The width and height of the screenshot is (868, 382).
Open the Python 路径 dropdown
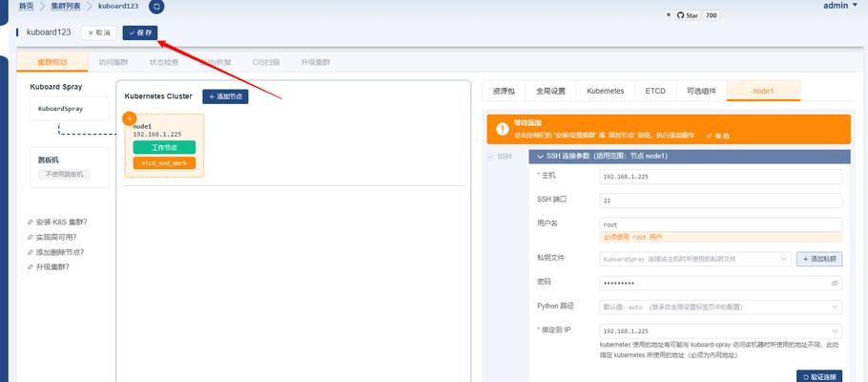pyautogui.click(x=721, y=307)
